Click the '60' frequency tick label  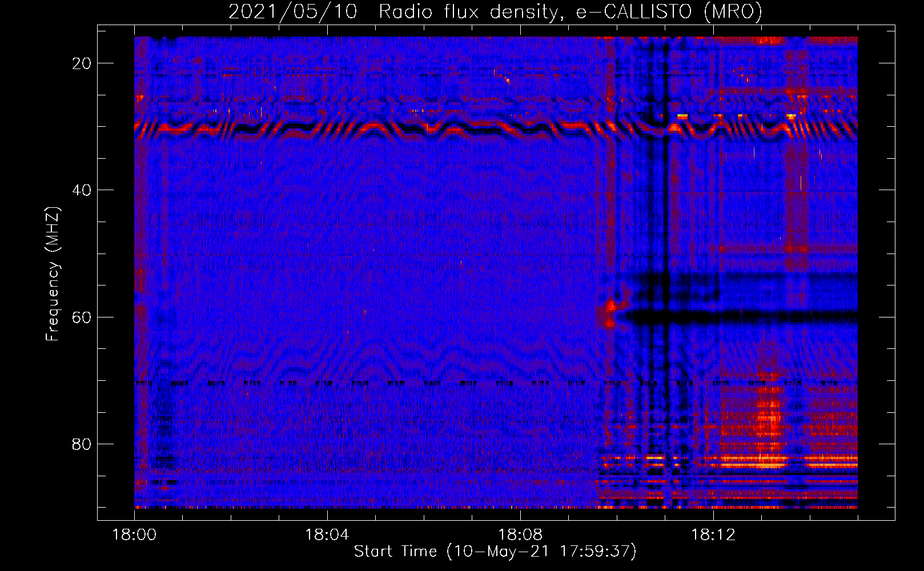[x=82, y=317]
